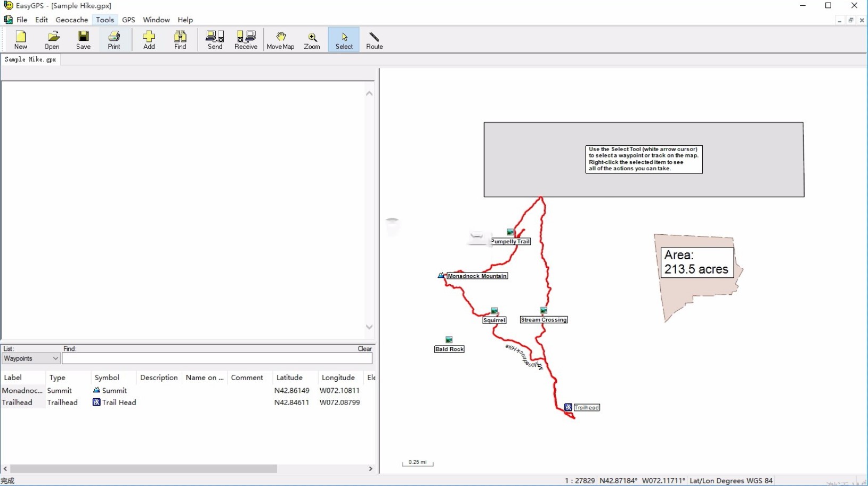Click the horizontal scrollbar right arrow
This screenshot has height=486, width=868.
(x=370, y=469)
